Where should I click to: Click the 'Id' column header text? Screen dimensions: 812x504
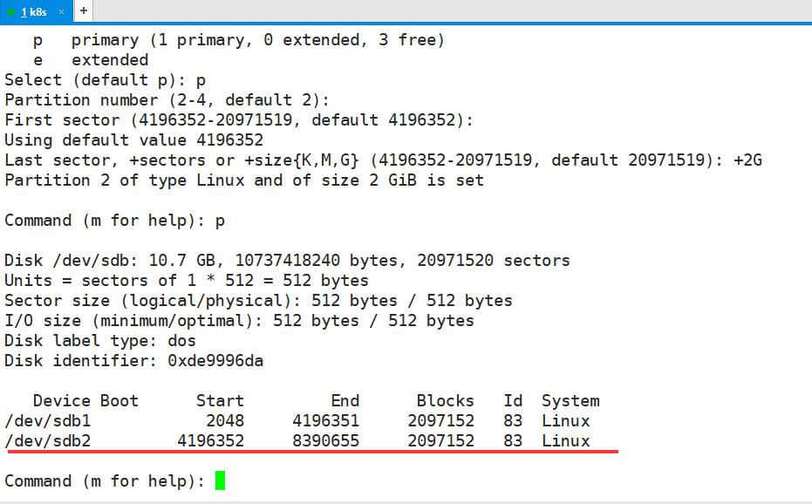(512, 401)
